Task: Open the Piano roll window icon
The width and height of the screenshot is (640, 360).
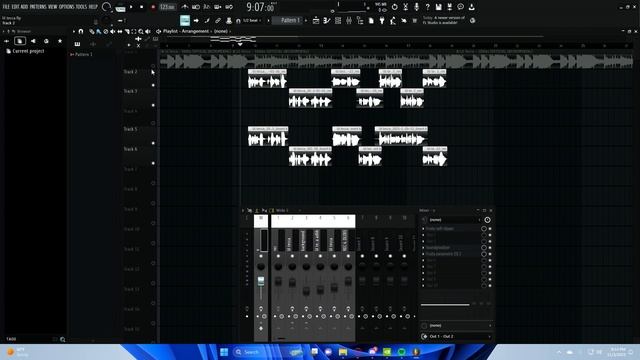Action: pos(327,20)
